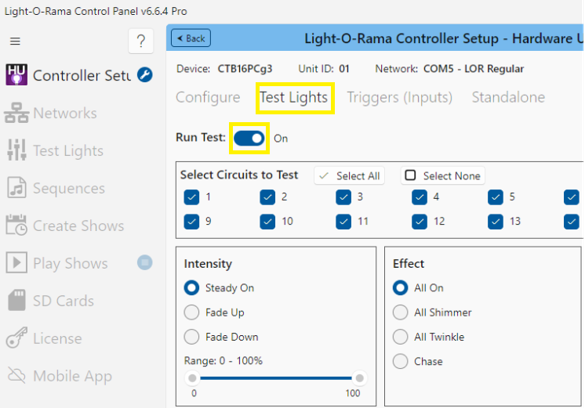This screenshot has height=408, width=585.
Task: Select All Twinkle effect option
Action: tap(400, 337)
